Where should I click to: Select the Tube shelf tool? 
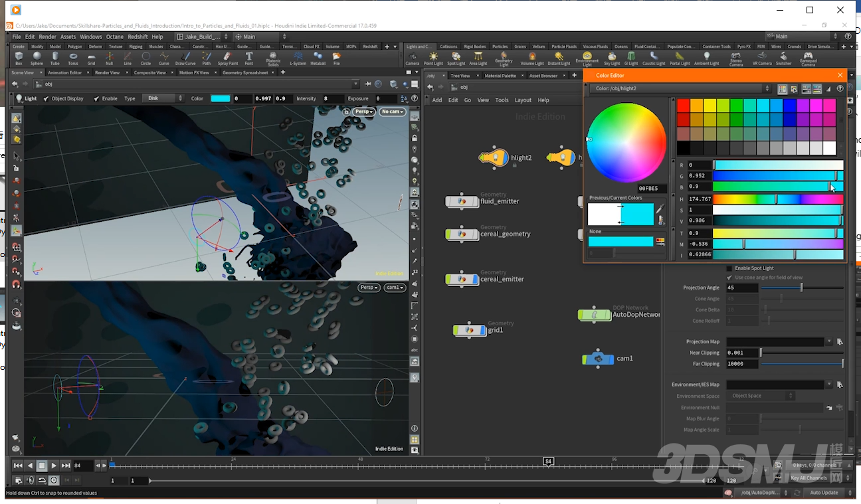tap(55, 58)
